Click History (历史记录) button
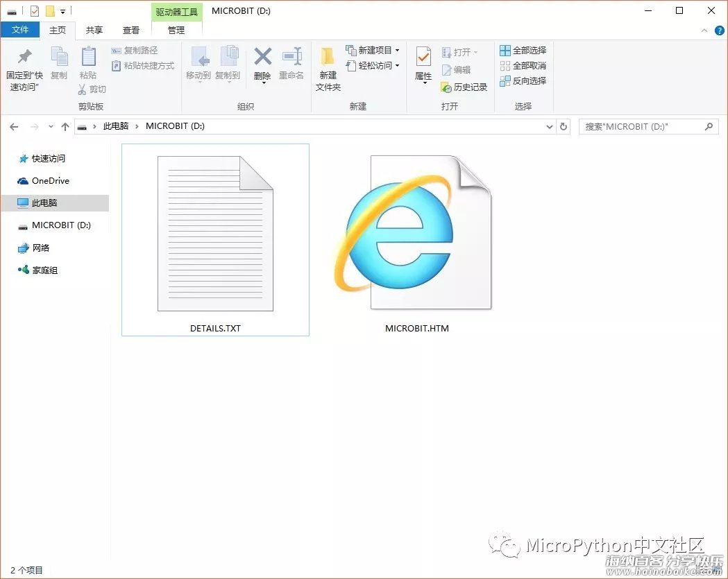728x579 pixels. click(x=464, y=87)
